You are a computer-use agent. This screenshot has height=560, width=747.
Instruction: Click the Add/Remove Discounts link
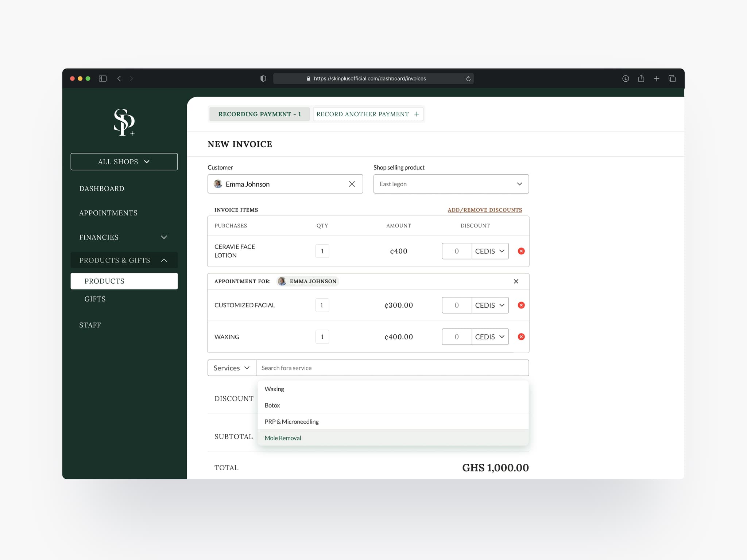485,210
